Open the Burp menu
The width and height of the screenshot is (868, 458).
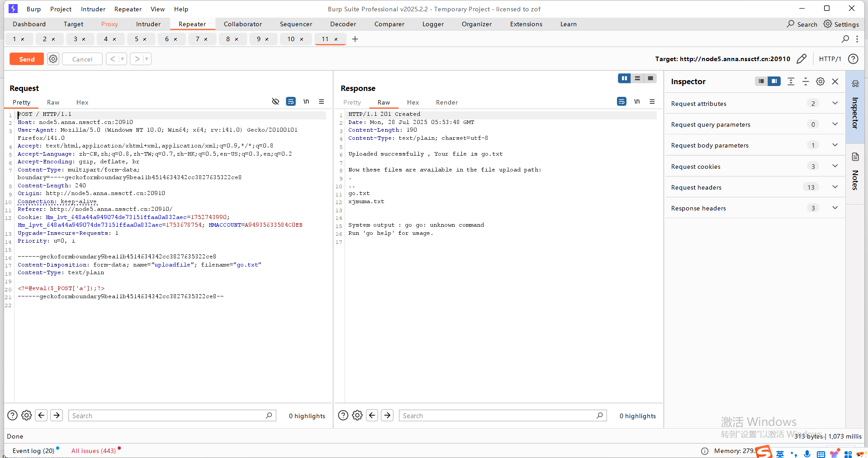point(33,9)
